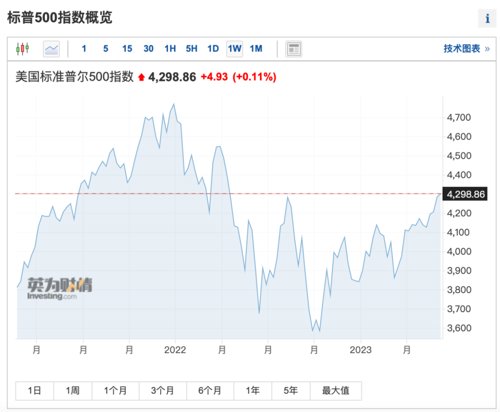Choose the 1H interval option

[x=170, y=49]
